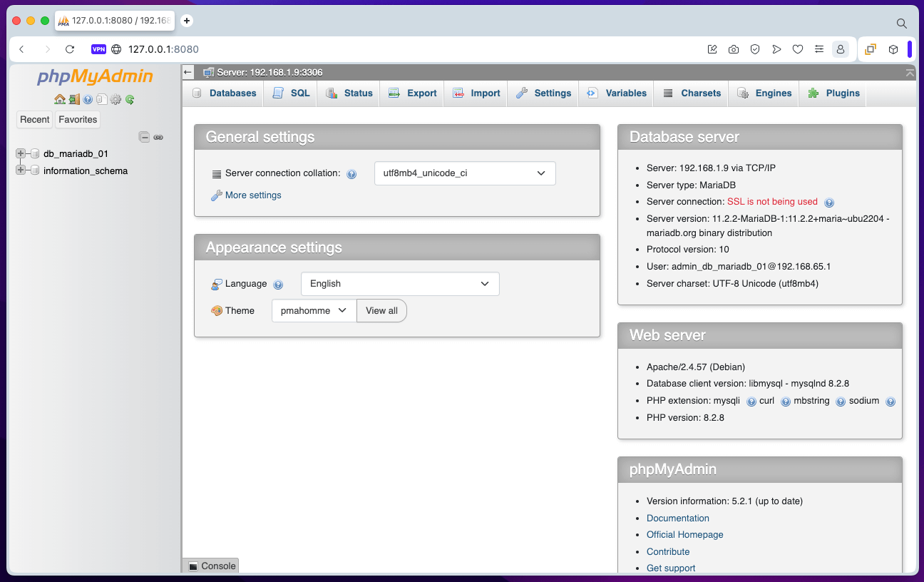Click the View all themes button
924x582 pixels.
(381, 311)
